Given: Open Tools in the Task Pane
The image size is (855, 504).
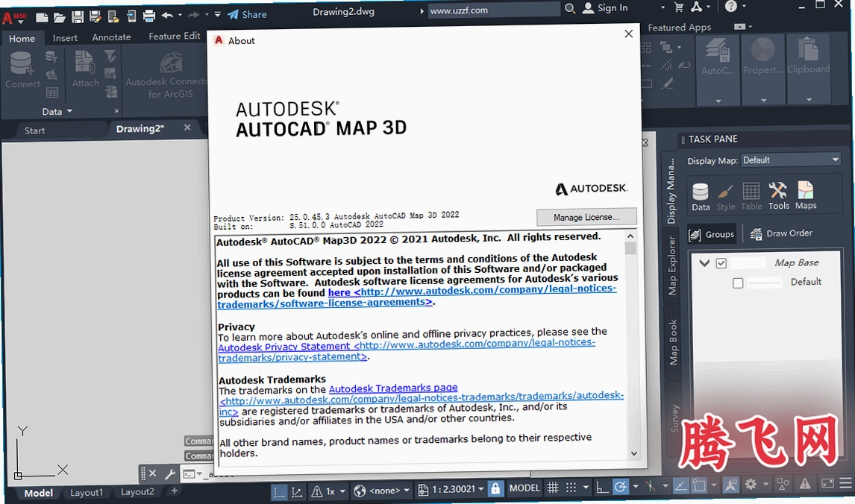Looking at the screenshot, I should coord(778,196).
